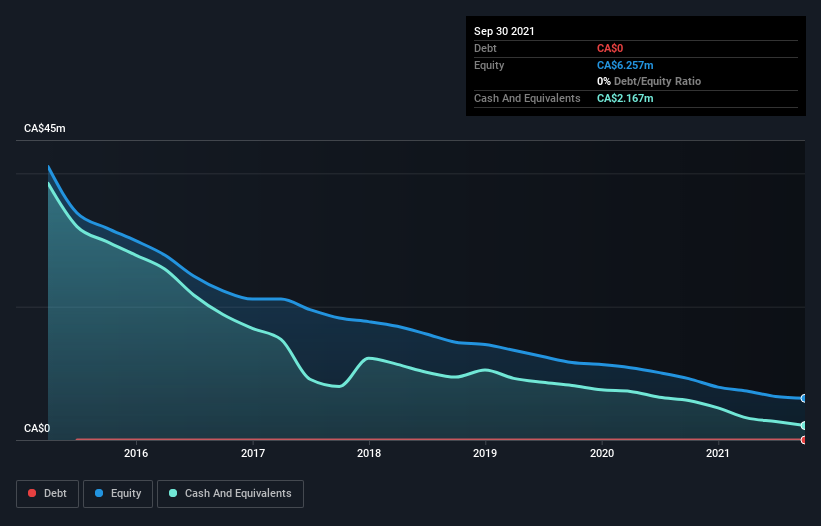Click the Equity value CA$6.257m
The height and width of the screenshot is (526, 821).
pyautogui.click(x=625, y=65)
